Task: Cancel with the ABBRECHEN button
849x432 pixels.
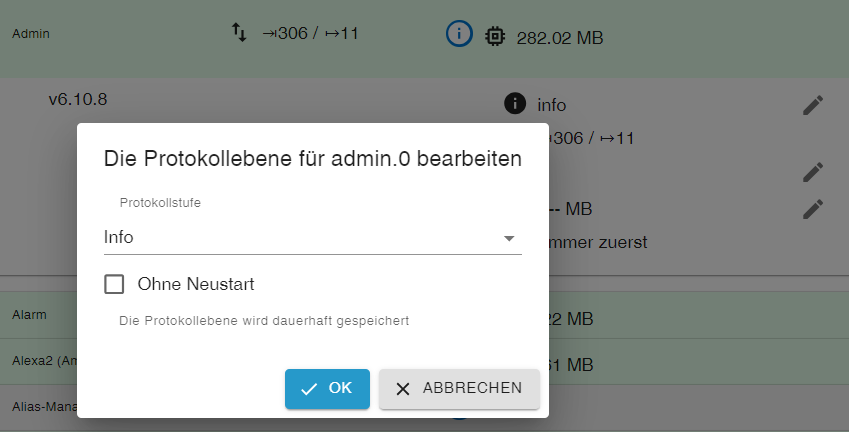Action: tap(459, 389)
